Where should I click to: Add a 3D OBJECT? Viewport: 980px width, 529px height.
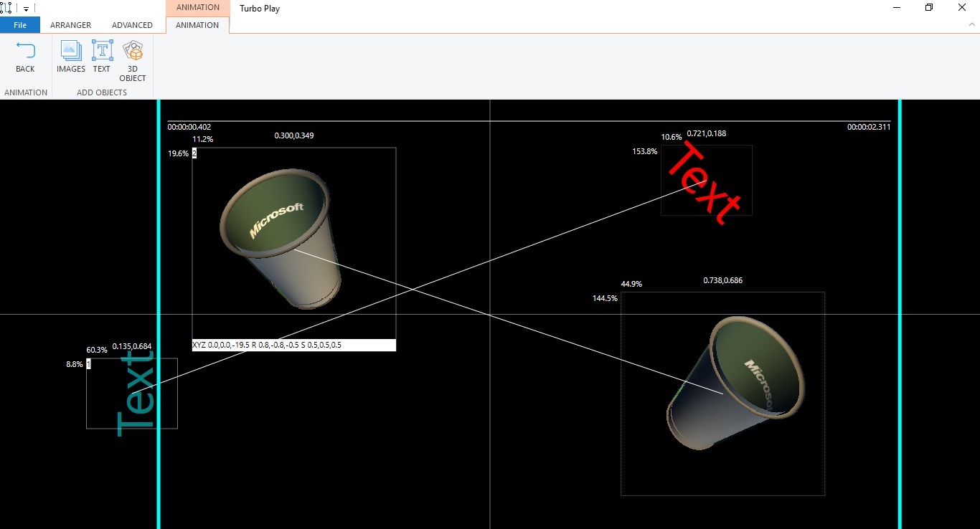pyautogui.click(x=133, y=51)
